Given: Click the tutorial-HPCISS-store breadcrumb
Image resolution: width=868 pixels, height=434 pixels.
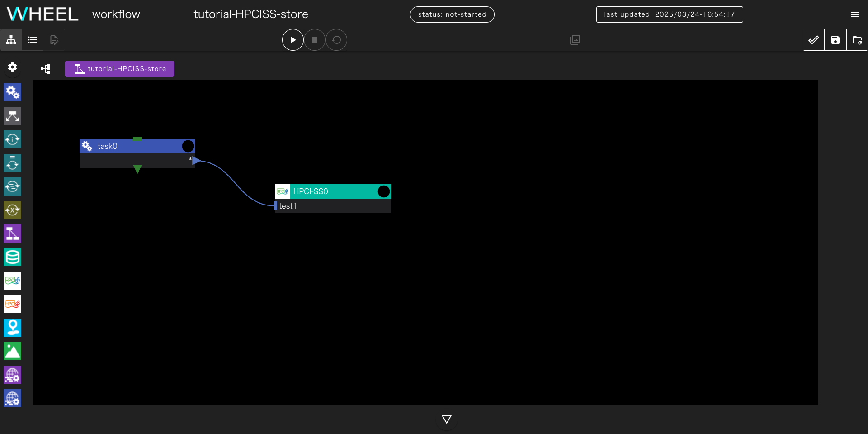Looking at the screenshot, I should coord(120,69).
